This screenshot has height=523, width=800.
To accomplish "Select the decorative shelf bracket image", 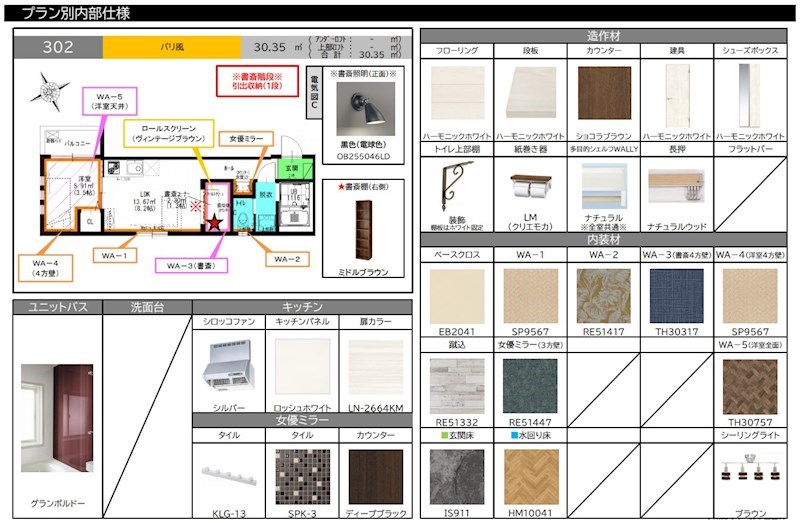I will click(456, 187).
